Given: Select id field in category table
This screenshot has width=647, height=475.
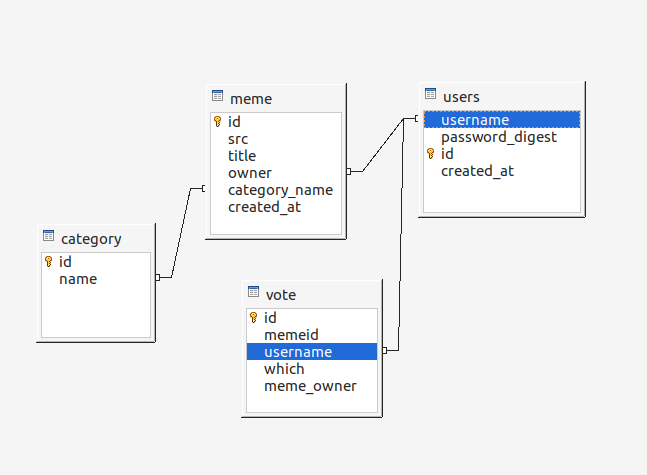Looking at the screenshot, I should coord(96,262).
